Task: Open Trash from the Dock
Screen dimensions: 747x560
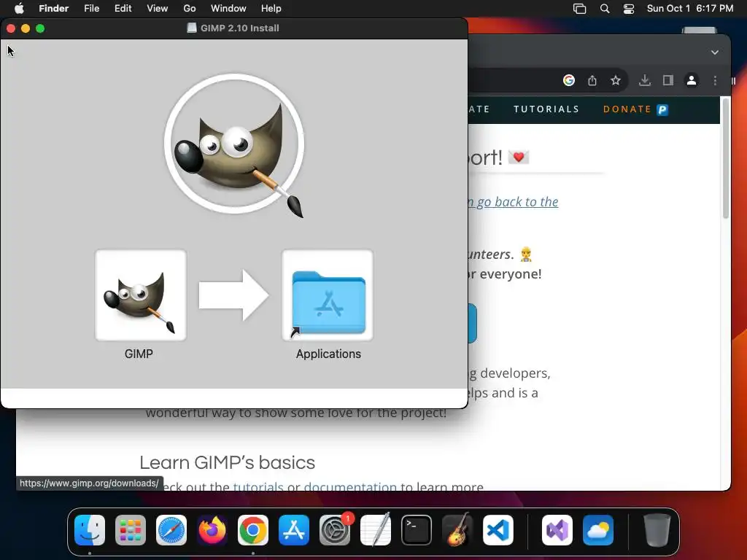Action: click(x=657, y=530)
